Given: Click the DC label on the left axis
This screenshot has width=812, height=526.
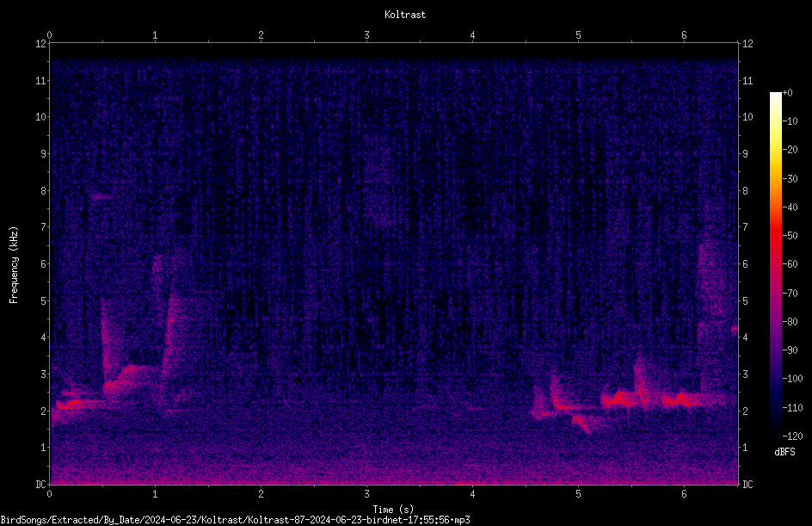Looking at the screenshot, I should tap(41, 484).
